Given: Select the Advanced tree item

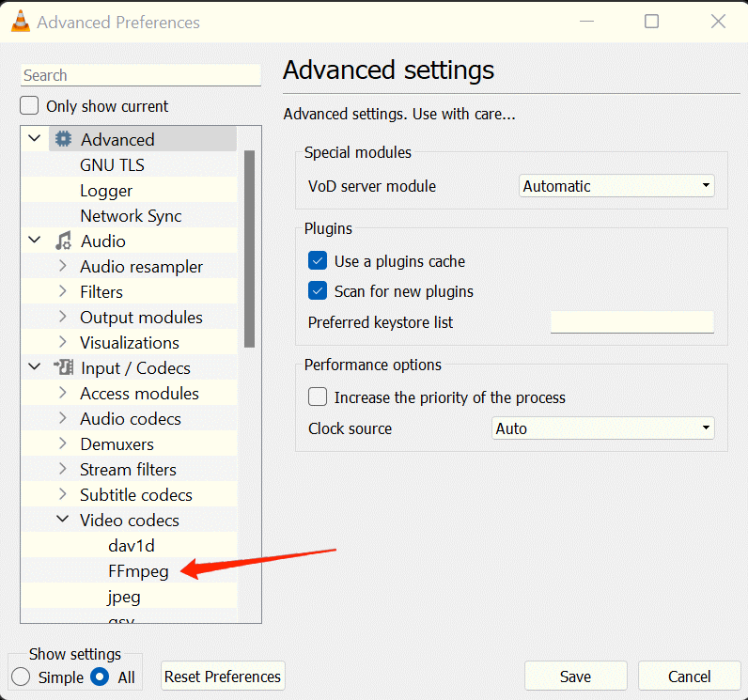Looking at the screenshot, I should pyautogui.click(x=117, y=140).
